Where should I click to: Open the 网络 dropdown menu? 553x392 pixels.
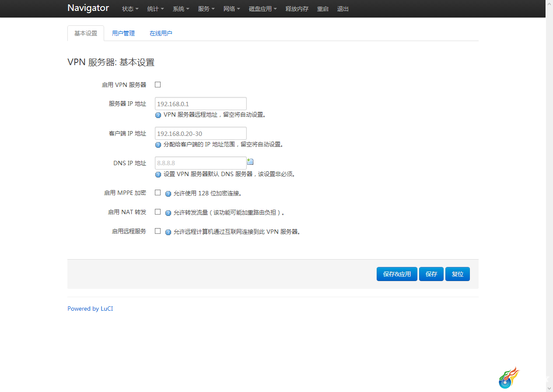click(232, 9)
